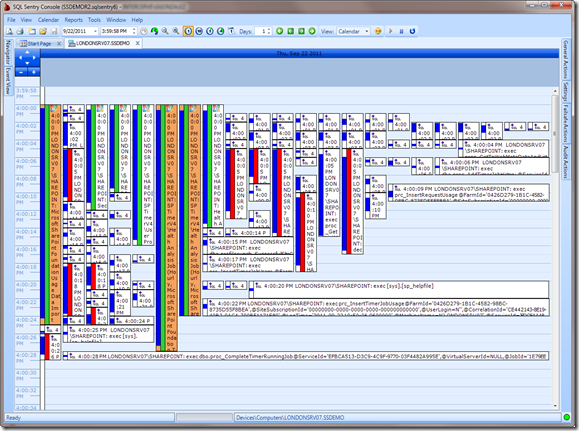The height and width of the screenshot is (431, 579).
Task: Click the Thu, Sep 22 2011 day header
Action: 299,54
